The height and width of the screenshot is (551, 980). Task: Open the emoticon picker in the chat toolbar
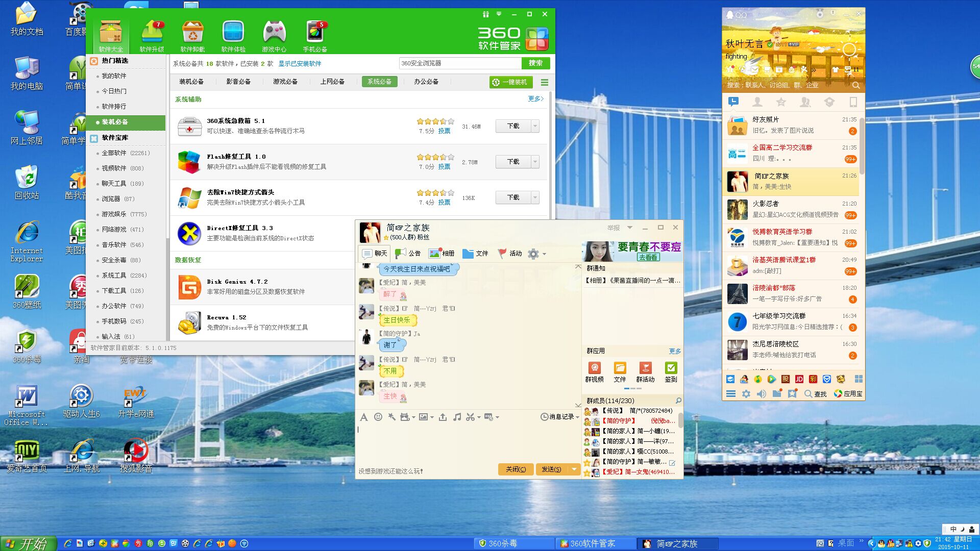point(378,417)
